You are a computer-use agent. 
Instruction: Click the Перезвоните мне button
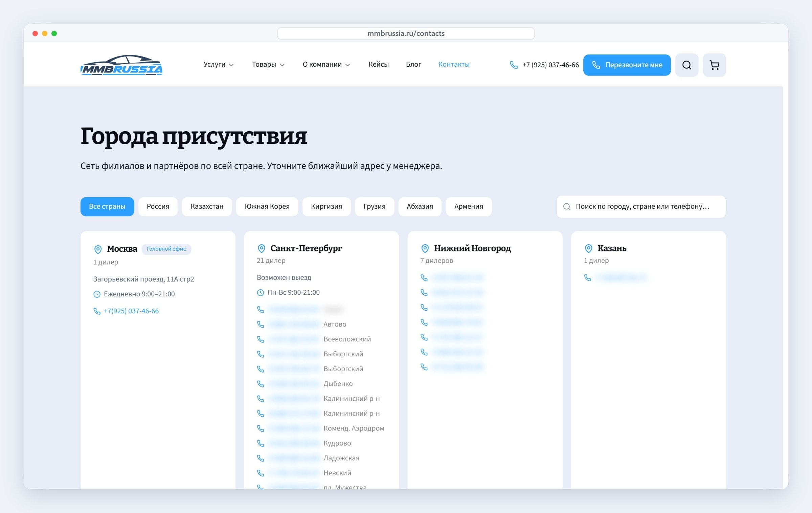click(x=627, y=65)
